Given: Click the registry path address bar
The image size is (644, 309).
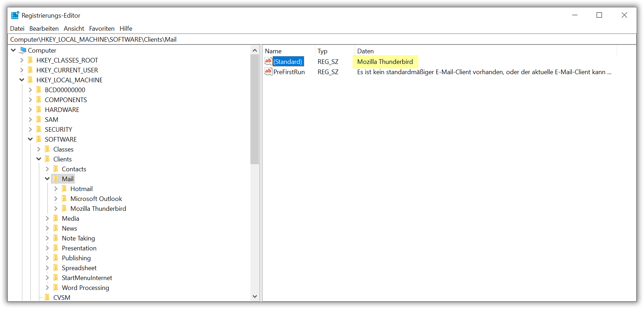Looking at the screenshot, I should point(322,39).
